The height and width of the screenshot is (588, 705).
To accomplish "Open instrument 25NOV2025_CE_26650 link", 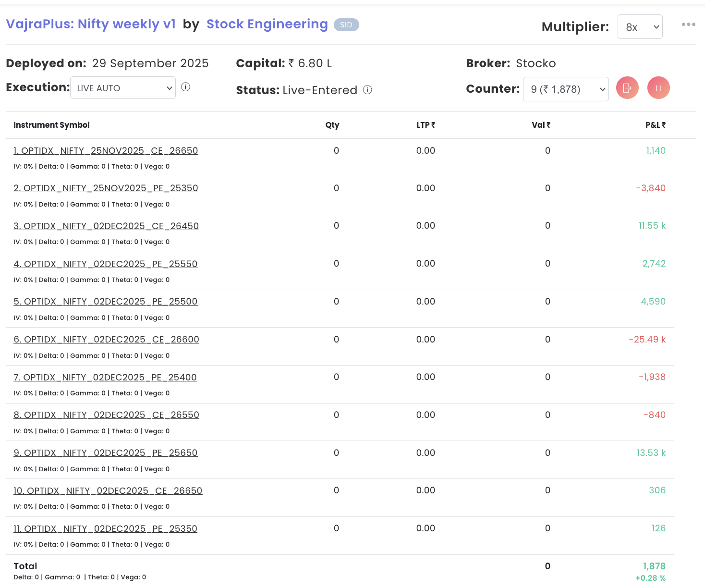I will coord(106,151).
